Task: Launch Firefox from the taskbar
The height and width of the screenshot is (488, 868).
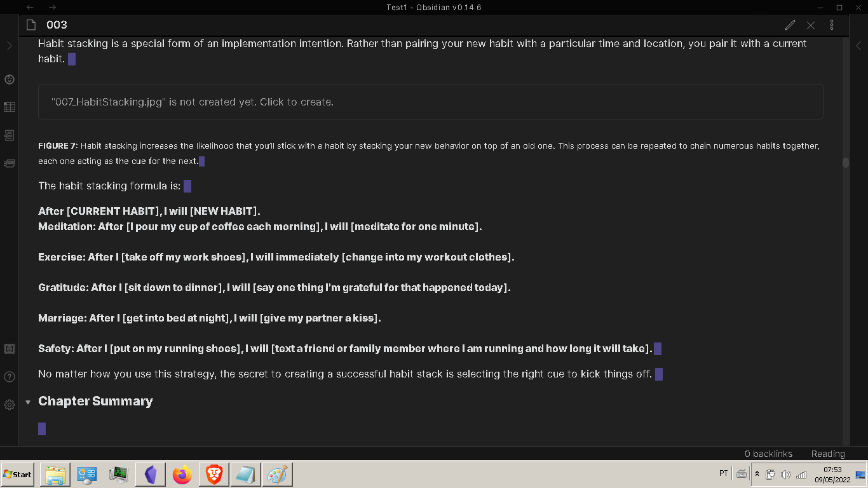Action: point(182,475)
